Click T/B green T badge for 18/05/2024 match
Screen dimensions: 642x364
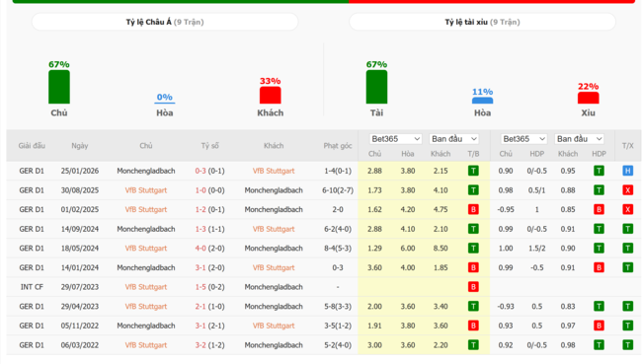pos(473,249)
